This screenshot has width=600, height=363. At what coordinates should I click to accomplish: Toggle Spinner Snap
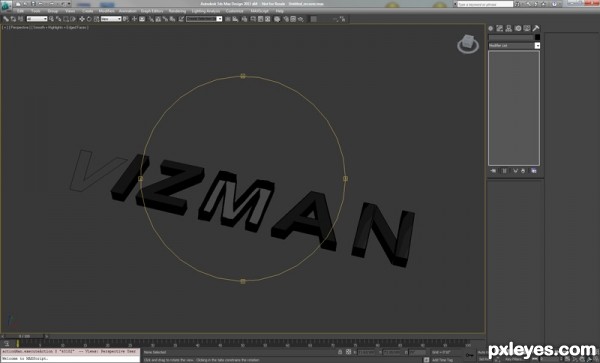click(172, 19)
